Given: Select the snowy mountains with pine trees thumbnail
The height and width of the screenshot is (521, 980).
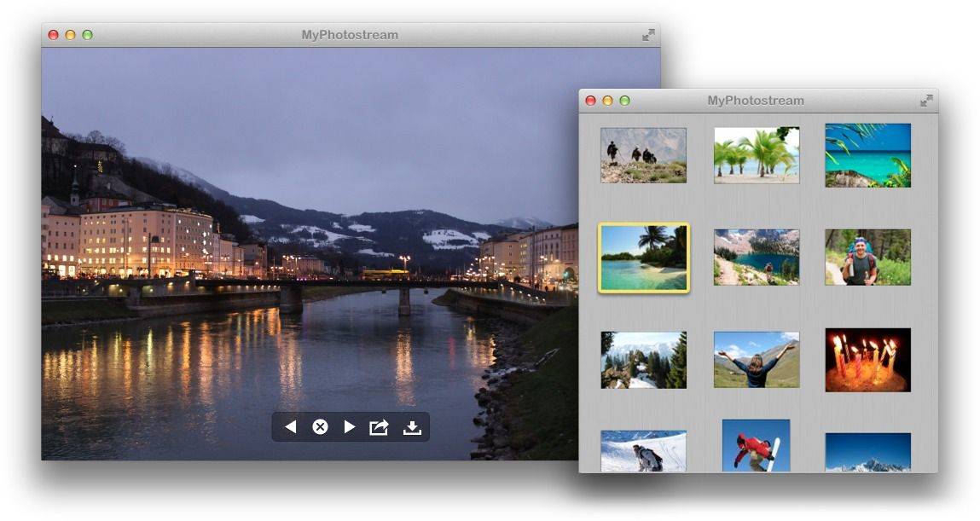Looking at the screenshot, I should point(643,360).
